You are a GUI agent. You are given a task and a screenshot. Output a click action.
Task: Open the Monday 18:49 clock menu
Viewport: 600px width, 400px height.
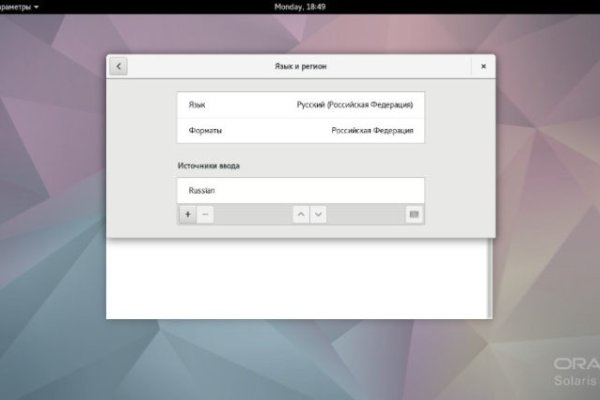(x=300, y=6)
